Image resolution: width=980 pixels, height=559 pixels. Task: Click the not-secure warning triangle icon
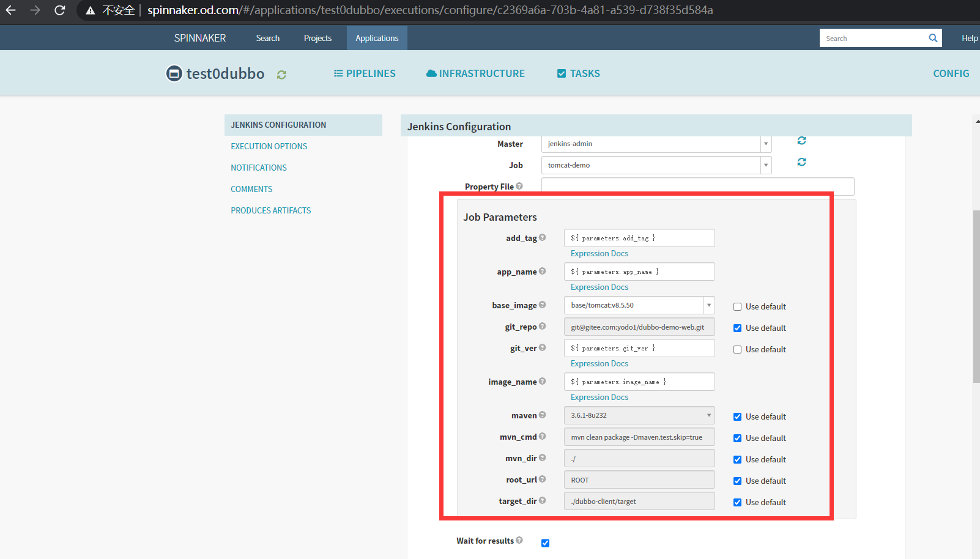pos(91,10)
